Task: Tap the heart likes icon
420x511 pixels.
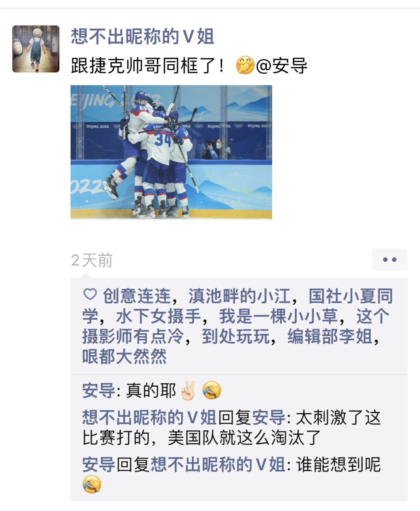Action: tap(90, 294)
